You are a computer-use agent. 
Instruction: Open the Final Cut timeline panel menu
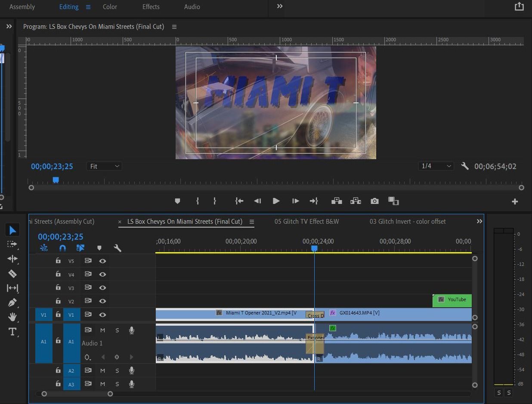(x=252, y=222)
